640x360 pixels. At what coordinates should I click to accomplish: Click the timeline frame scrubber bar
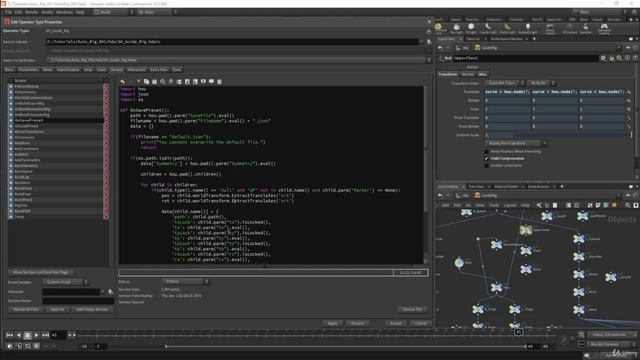[x=316, y=335]
